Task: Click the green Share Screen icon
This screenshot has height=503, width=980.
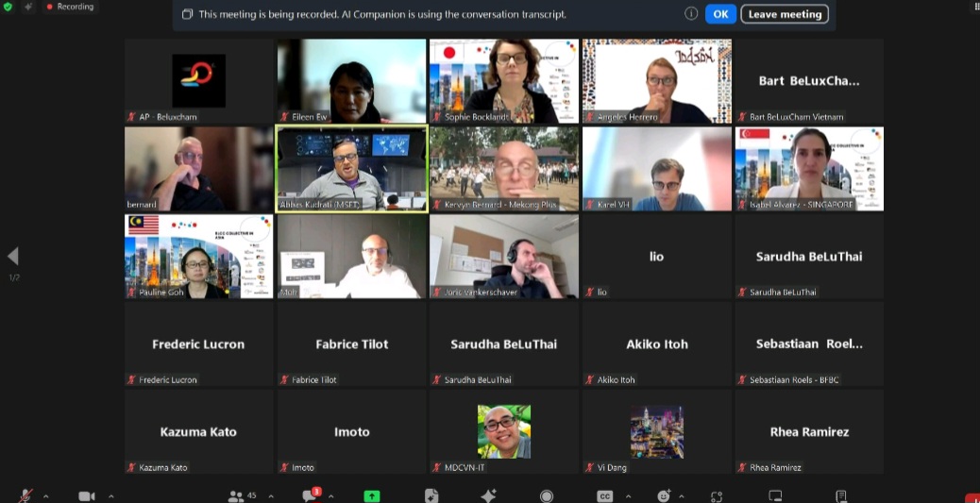Action: [x=372, y=495]
